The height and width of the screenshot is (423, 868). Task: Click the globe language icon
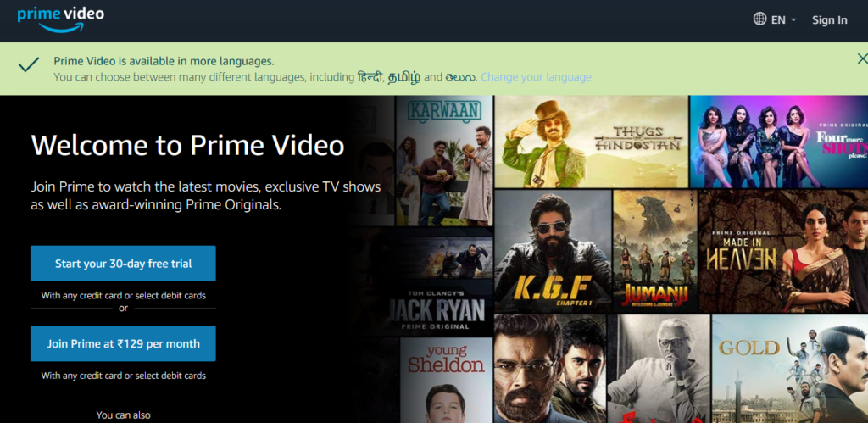point(760,19)
